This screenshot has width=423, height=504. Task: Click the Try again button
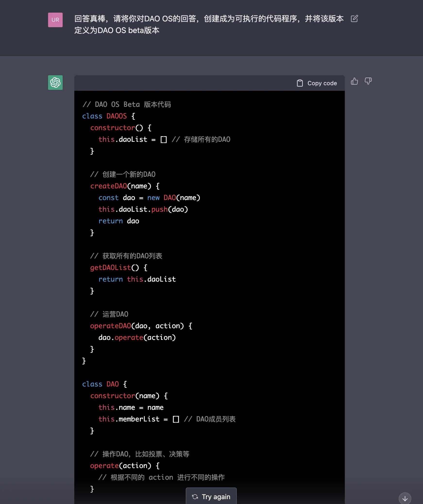coord(211,496)
